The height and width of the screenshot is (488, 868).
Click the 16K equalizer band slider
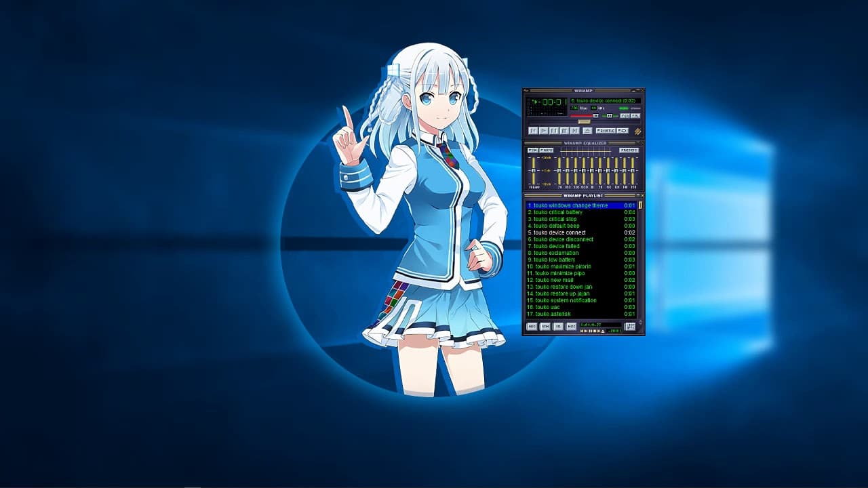coord(633,171)
